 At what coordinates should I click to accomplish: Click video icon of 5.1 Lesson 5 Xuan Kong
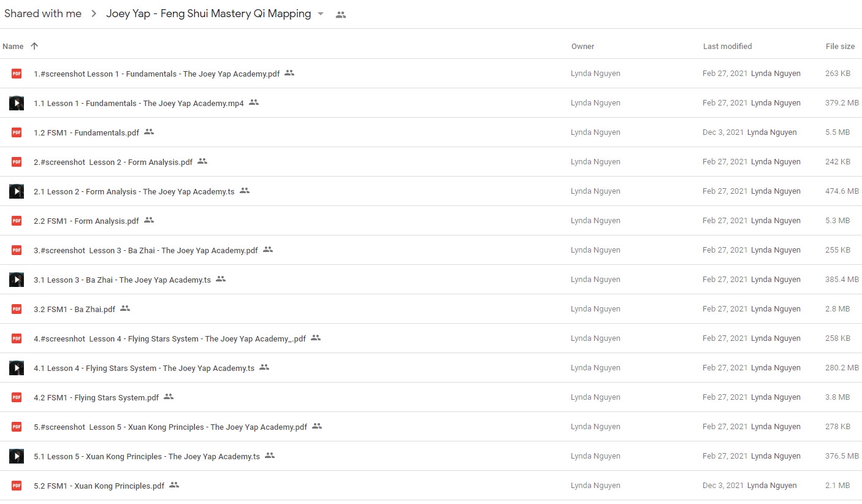[17, 456]
